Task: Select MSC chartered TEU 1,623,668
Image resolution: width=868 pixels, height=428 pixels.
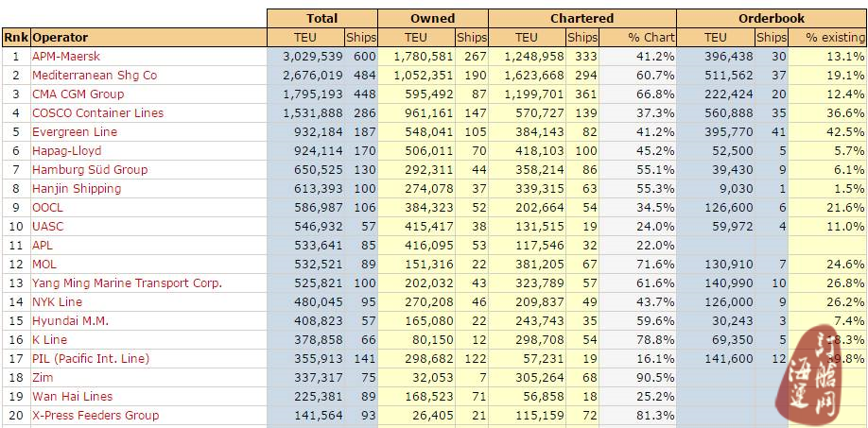Action: (534, 76)
